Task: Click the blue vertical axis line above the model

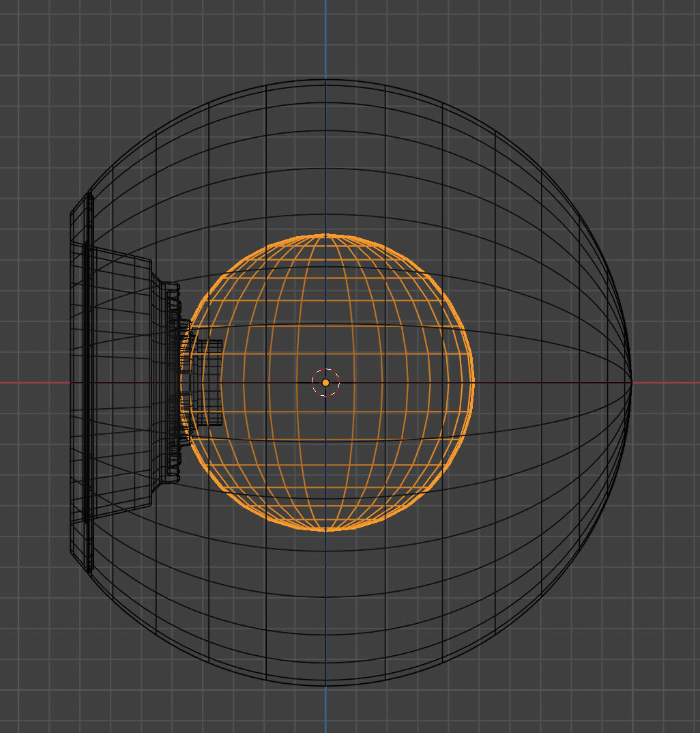Action: pos(325,34)
